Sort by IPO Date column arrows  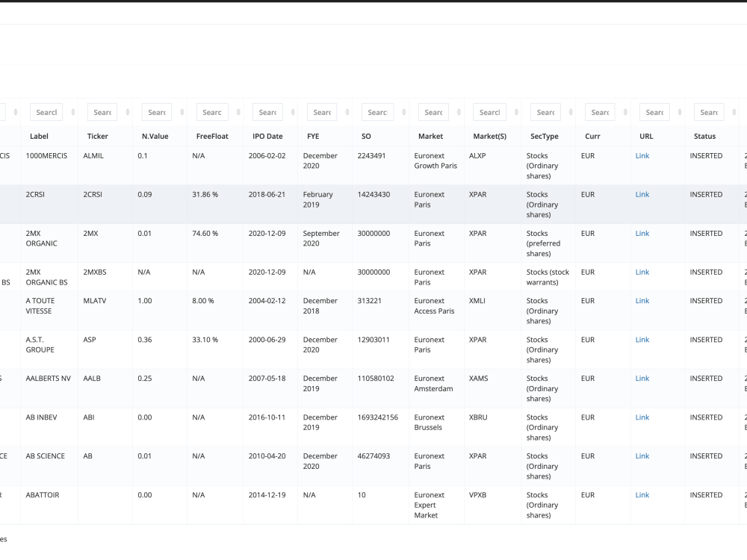[x=293, y=113]
